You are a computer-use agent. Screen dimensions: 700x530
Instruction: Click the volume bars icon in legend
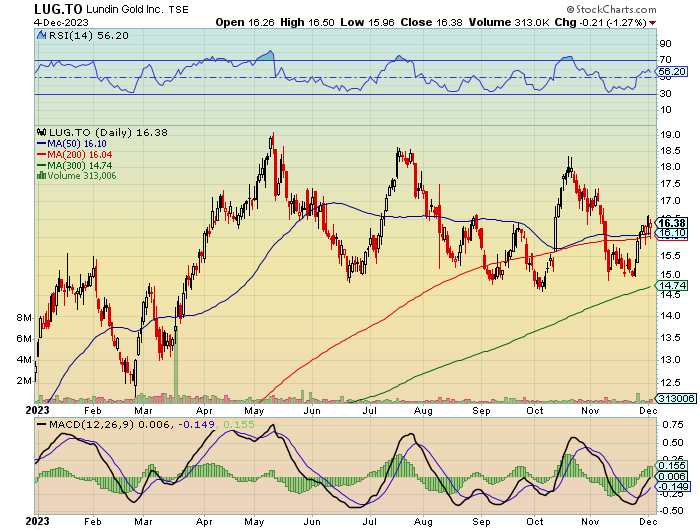coord(42,175)
